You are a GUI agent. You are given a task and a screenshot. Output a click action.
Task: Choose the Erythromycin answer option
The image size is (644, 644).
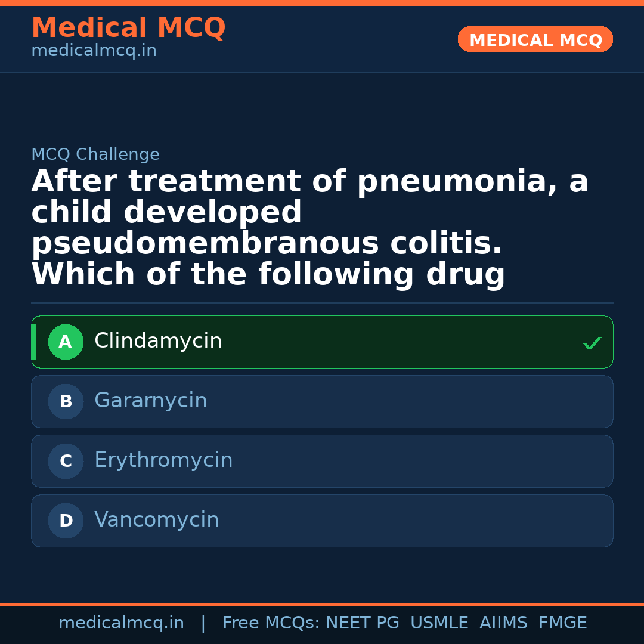(322, 462)
